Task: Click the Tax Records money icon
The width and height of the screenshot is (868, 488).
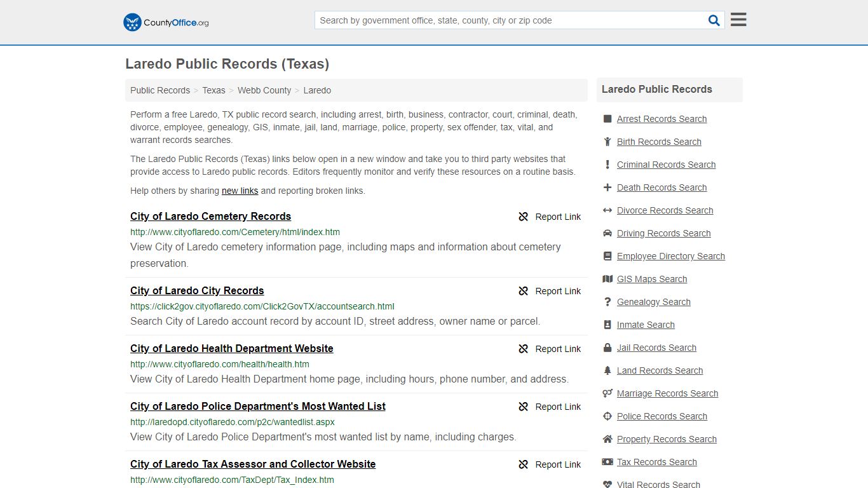Action: pos(607,462)
